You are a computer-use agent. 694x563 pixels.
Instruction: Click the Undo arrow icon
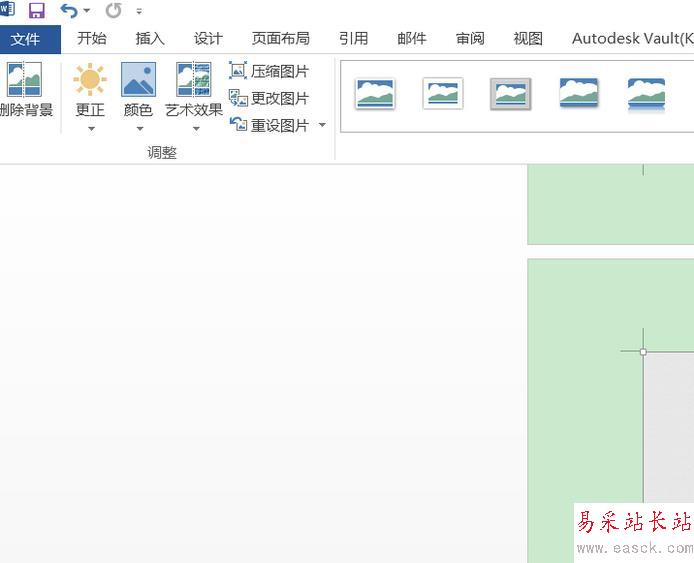coord(69,11)
